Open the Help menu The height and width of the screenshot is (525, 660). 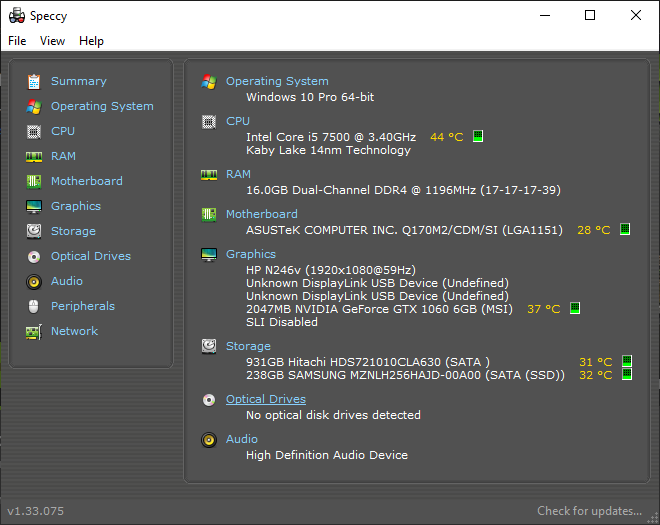(91, 41)
